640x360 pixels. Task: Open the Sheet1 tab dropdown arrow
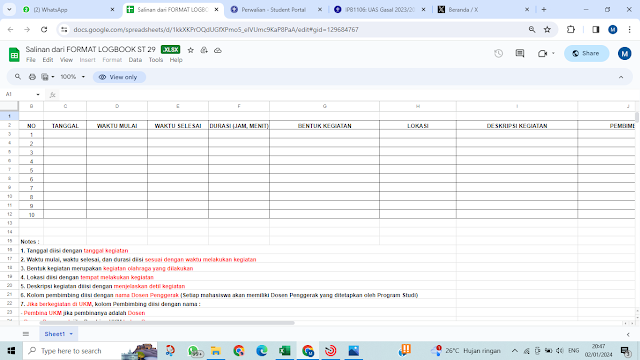[71, 334]
